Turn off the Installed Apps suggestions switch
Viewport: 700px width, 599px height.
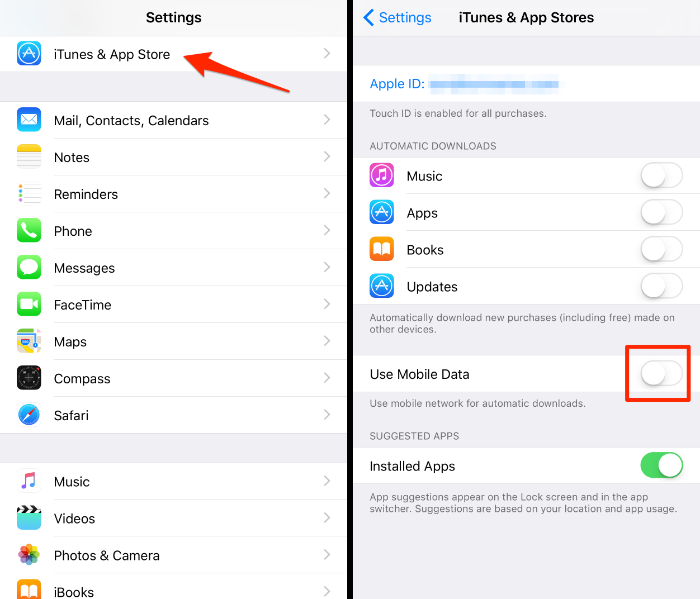[x=661, y=465]
